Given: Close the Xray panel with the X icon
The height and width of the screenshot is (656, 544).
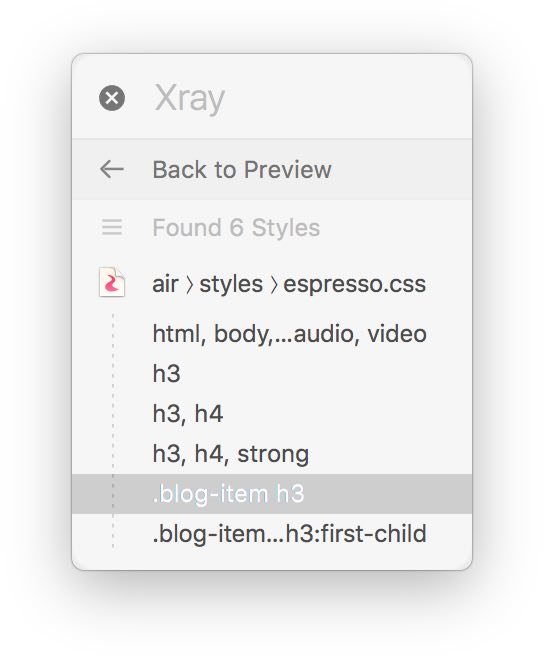Looking at the screenshot, I should tap(112, 98).
